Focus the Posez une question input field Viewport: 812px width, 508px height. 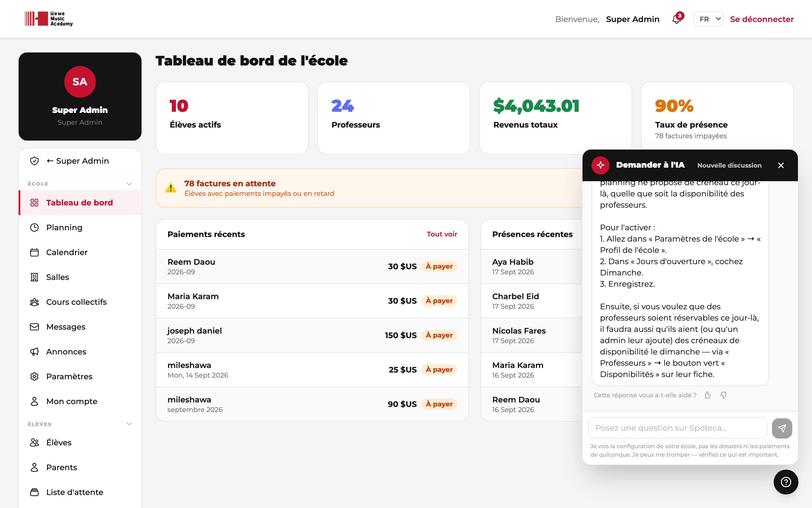(x=678, y=428)
